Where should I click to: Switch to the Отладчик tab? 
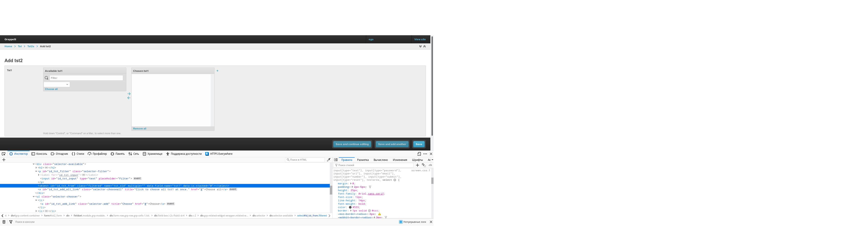pos(62,154)
